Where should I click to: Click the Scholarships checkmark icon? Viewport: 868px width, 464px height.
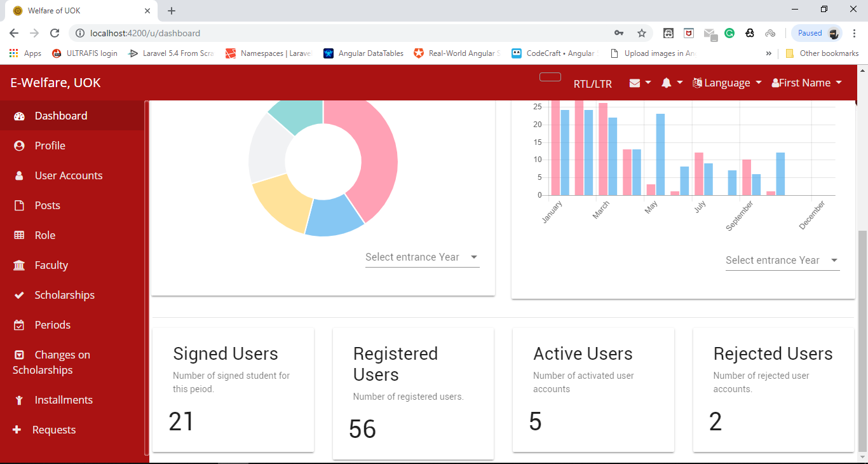(x=18, y=294)
